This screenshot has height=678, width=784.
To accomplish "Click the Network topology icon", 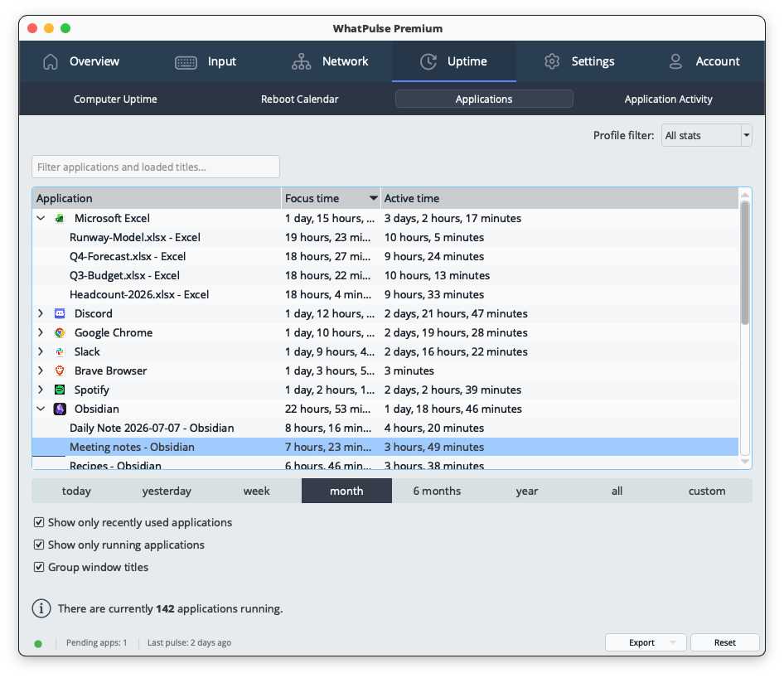I will [x=301, y=61].
